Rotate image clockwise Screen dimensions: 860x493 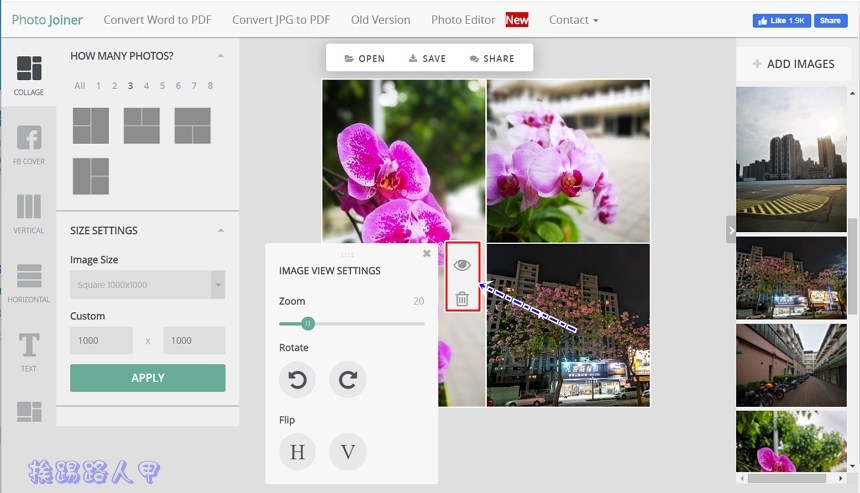348,379
